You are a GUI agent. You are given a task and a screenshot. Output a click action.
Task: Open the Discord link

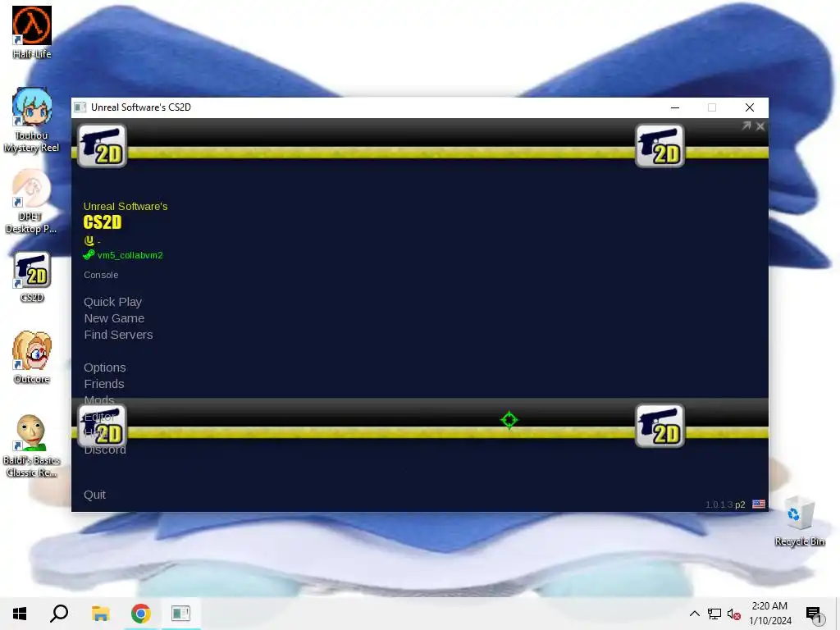[x=105, y=450]
